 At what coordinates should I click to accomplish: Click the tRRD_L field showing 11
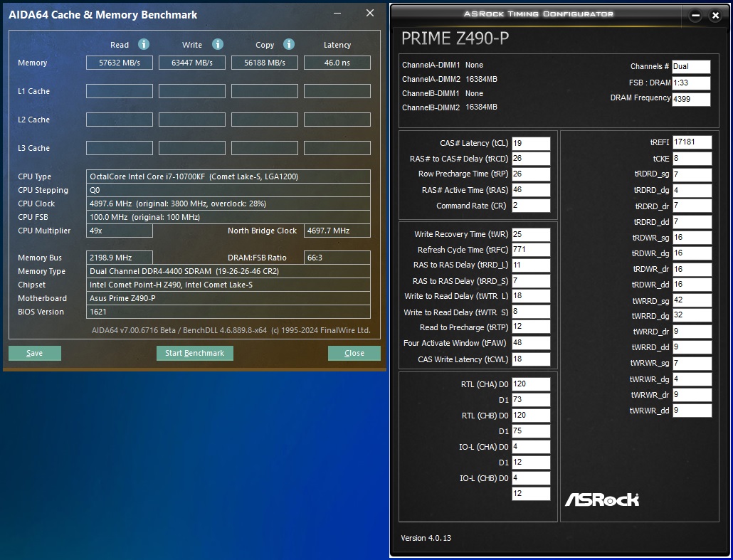pyautogui.click(x=531, y=265)
